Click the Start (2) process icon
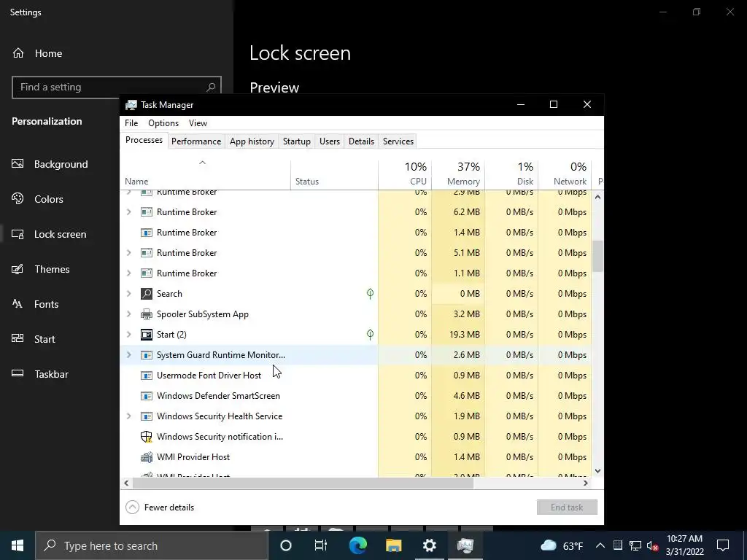Viewport: 747px width, 560px height. point(146,335)
